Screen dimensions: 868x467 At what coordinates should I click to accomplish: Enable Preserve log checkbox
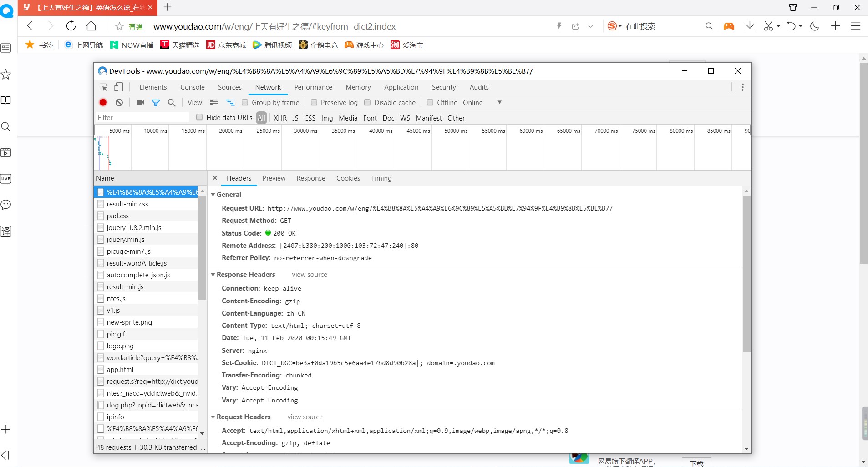pyautogui.click(x=314, y=102)
